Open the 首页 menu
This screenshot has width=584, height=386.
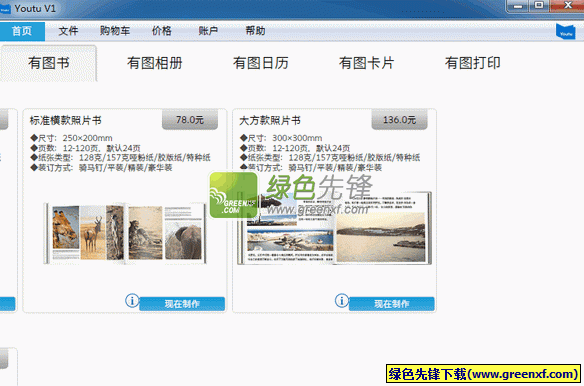tap(22, 31)
